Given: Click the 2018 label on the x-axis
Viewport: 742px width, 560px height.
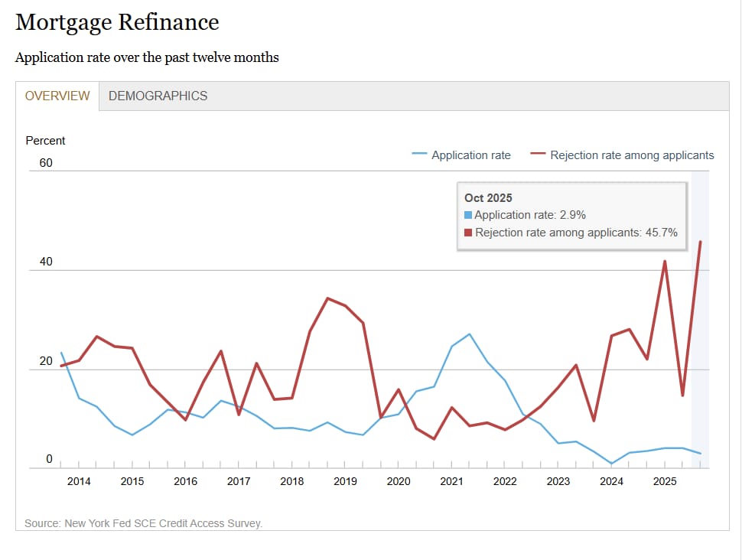Looking at the screenshot, I should (292, 481).
